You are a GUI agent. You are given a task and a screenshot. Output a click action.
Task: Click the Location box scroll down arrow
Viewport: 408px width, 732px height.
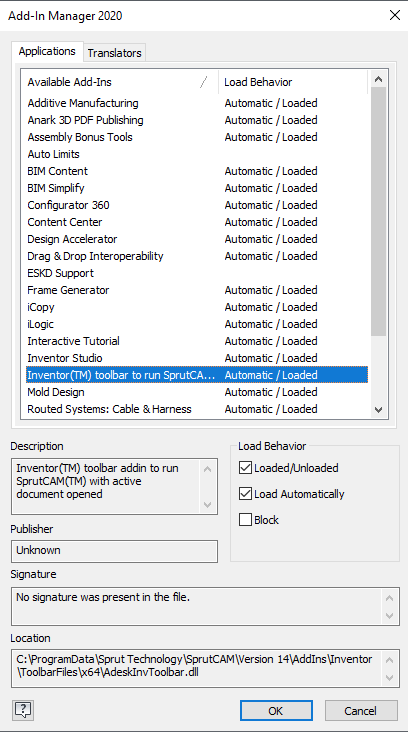[390, 677]
